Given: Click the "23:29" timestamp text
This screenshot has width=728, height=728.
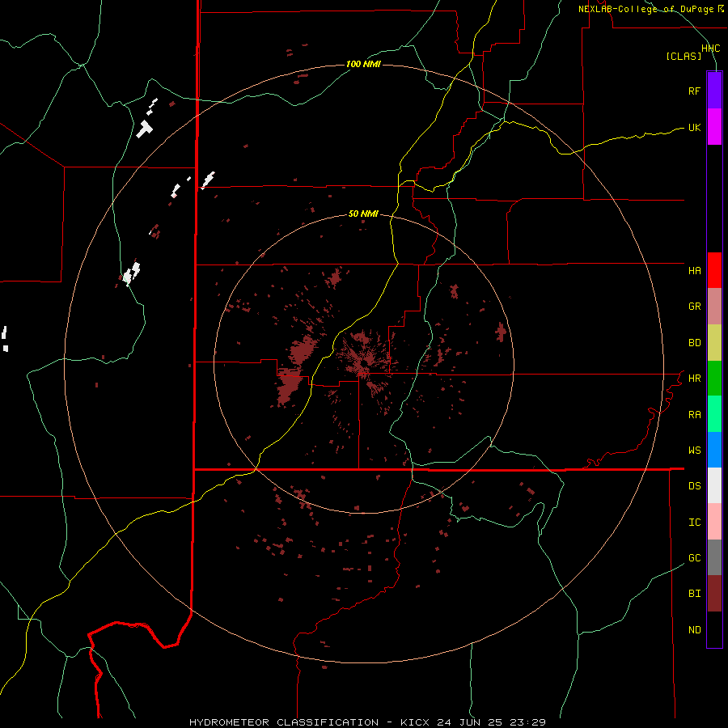Looking at the screenshot, I should click(527, 722).
